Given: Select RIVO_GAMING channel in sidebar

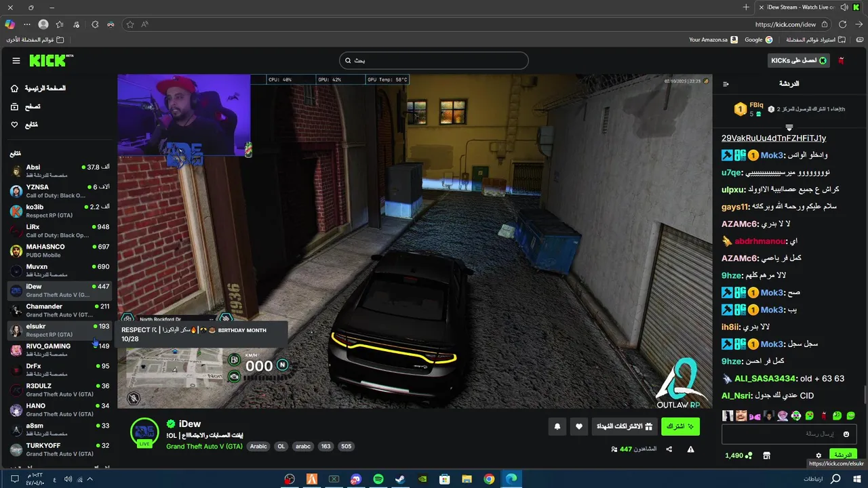Looking at the screenshot, I should (x=60, y=350).
